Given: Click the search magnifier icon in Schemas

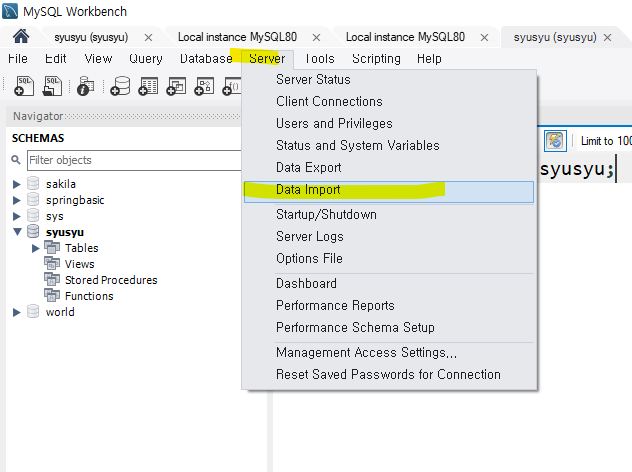Looking at the screenshot, I should pos(16,160).
